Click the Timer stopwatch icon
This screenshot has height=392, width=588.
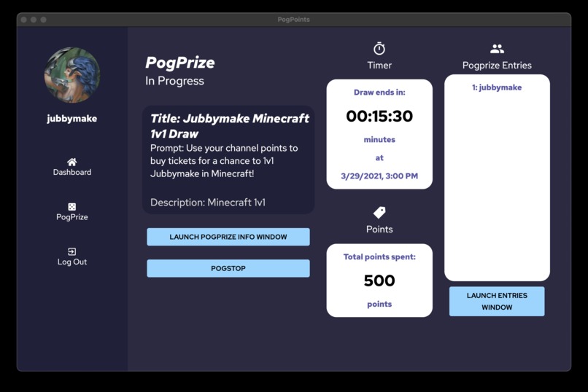(379, 48)
